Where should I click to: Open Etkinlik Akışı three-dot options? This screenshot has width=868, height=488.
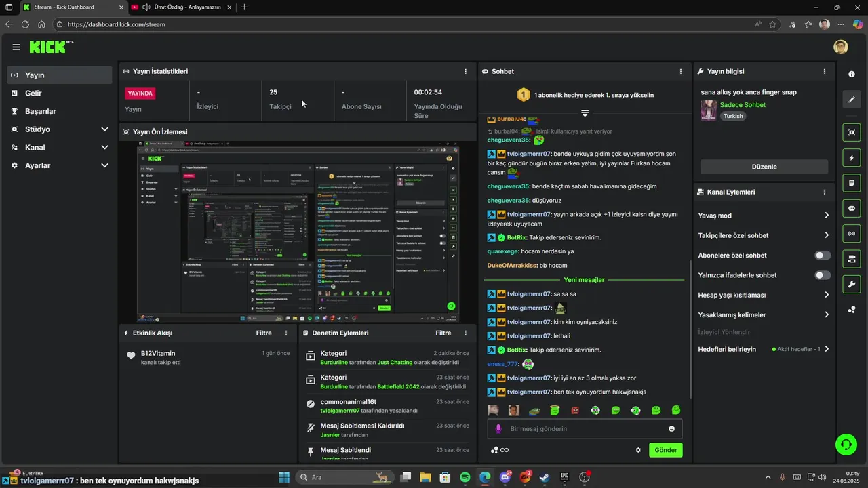point(286,333)
